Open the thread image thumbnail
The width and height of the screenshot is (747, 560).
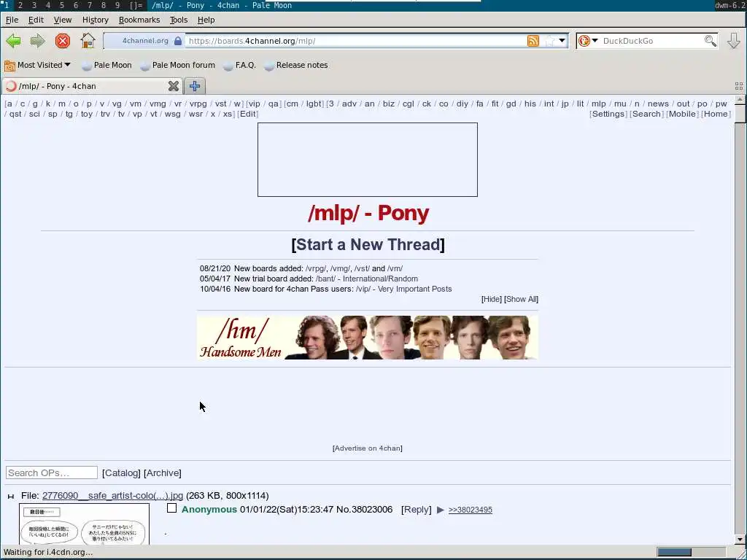coord(85,524)
